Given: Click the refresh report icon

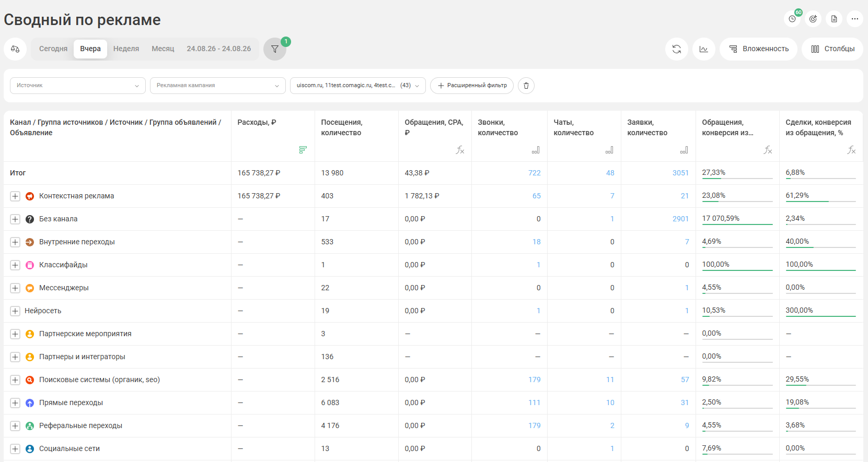Looking at the screenshot, I should point(677,49).
